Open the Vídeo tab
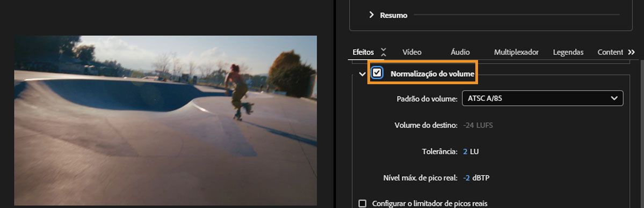 coord(411,52)
